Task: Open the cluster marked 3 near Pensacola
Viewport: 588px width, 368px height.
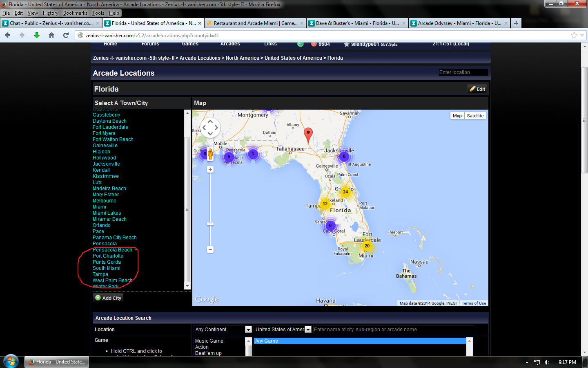Action: tap(253, 154)
